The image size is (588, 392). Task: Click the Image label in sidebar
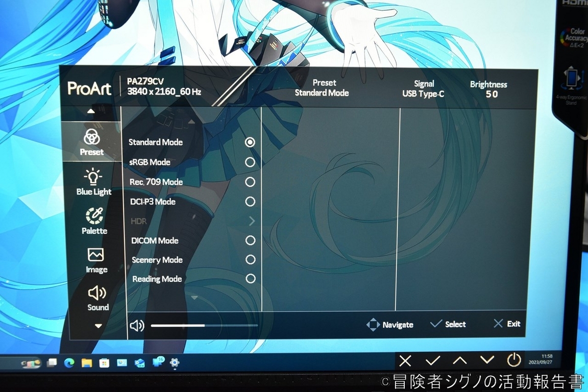(97, 269)
